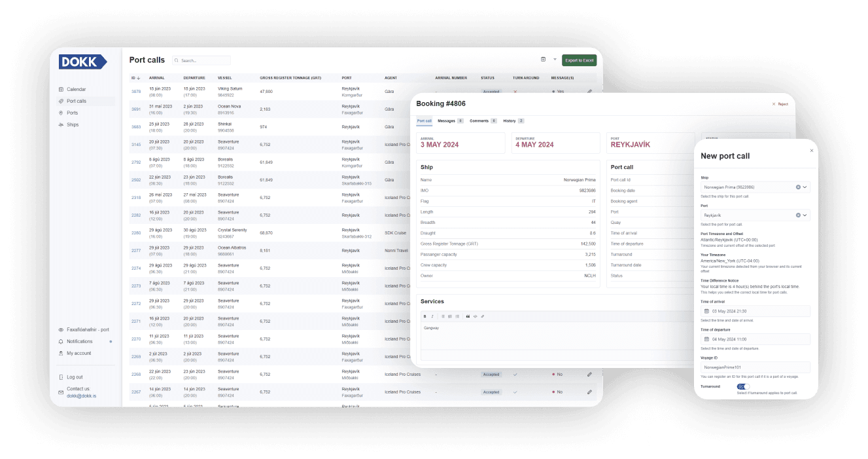
Task: Expand the Port dropdown chevron for Reykjavík
Action: [805, 215]
